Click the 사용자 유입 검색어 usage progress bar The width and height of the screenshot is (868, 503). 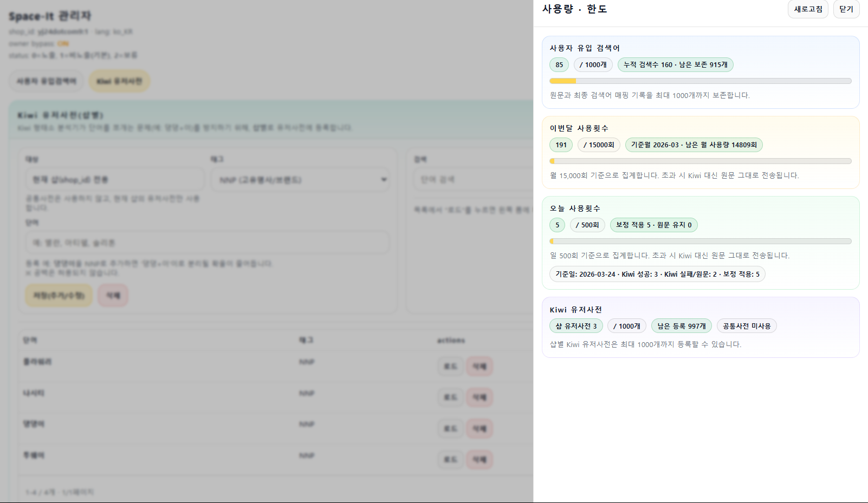click(x=700, y=81)
